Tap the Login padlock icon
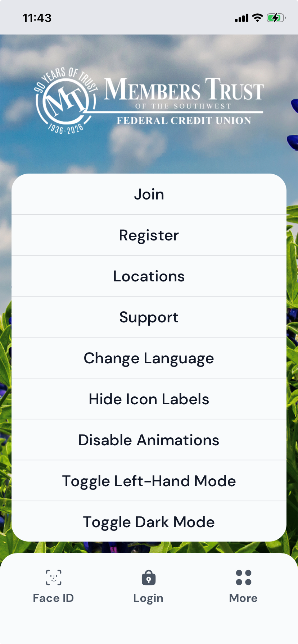Screen dimensions: 298x644 (x=148, y=578)
